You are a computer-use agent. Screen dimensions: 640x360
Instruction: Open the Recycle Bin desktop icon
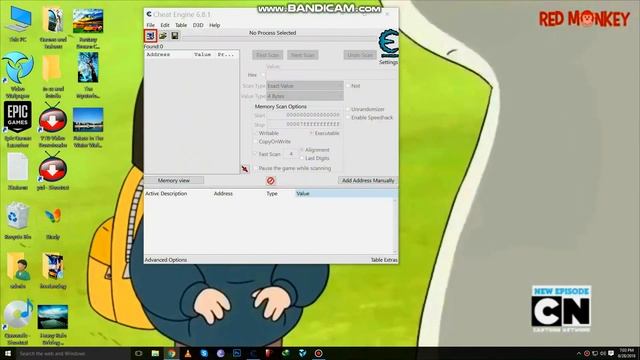pyautogui.click(x=18, y=220)
